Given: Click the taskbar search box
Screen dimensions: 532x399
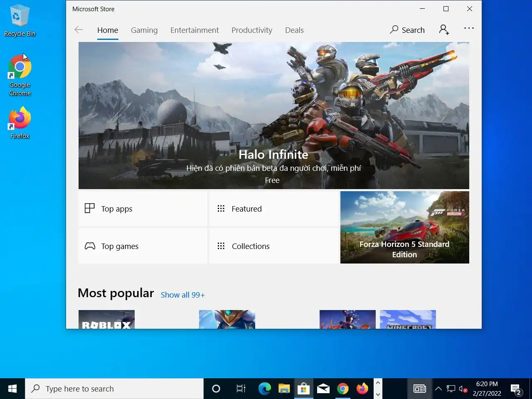Looking at the screenshot, I should coord(114,389).
